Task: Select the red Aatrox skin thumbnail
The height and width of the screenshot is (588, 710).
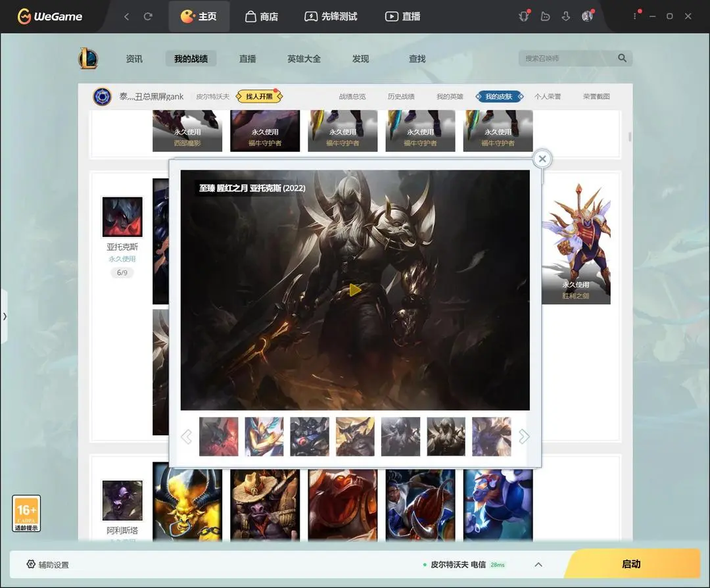Action: pos(219,436)
